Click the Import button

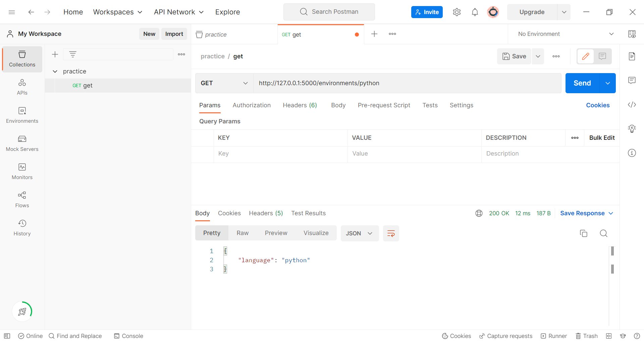tap(174, 34)
